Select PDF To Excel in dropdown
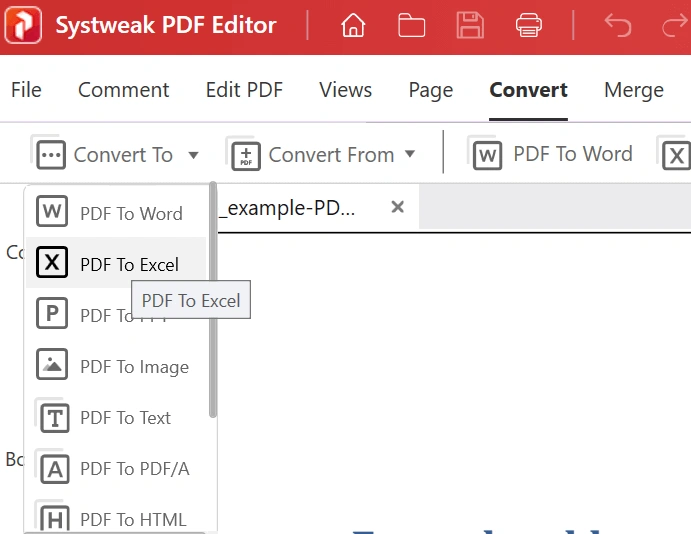 click(x=116, y=263)
